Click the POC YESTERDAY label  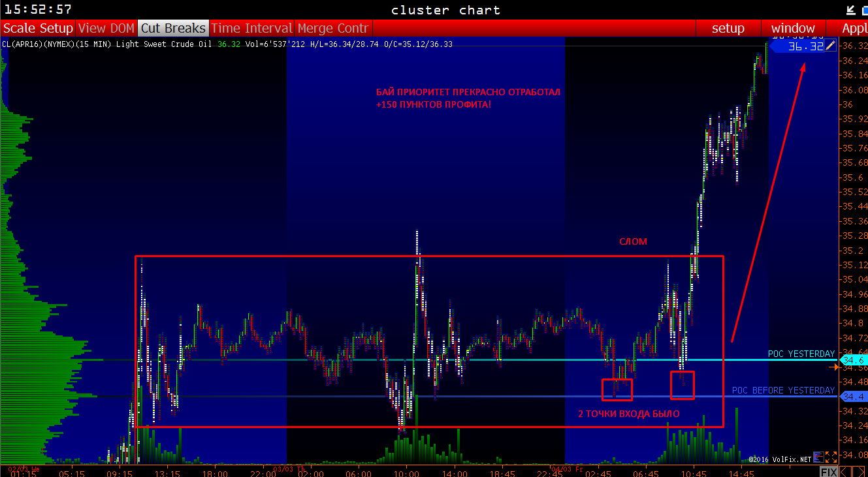(801, 354)
